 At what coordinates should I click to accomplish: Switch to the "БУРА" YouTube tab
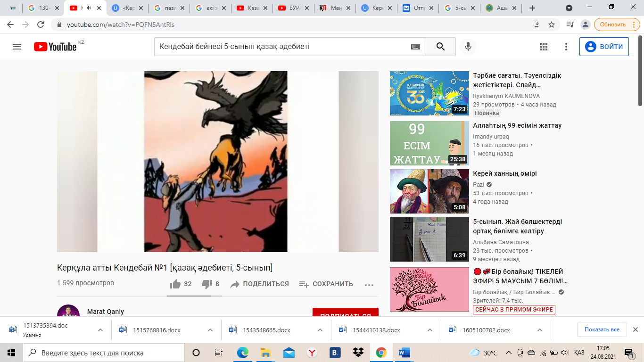click(294, 8)
